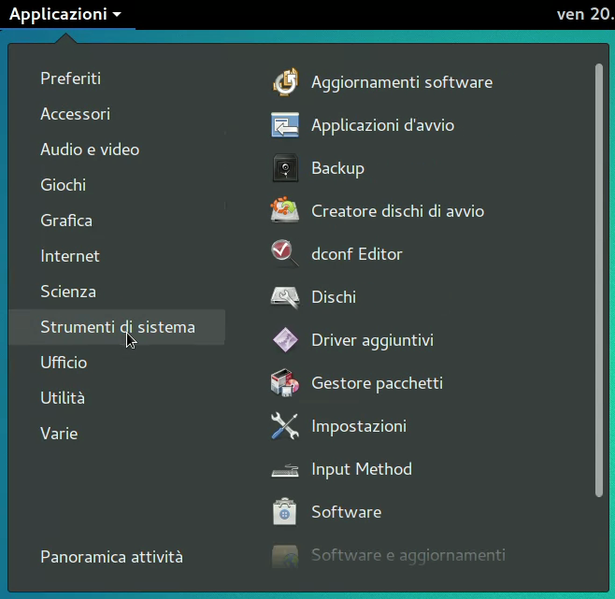Viewport: 615px width, 599px height.
Task: Click the Aggiornamenti software icon
Action: (285, 82)
